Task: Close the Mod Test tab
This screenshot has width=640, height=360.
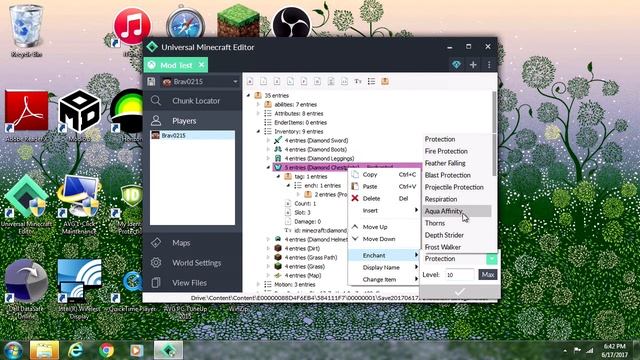Action: pyautogui.click(x=201, y=65)
